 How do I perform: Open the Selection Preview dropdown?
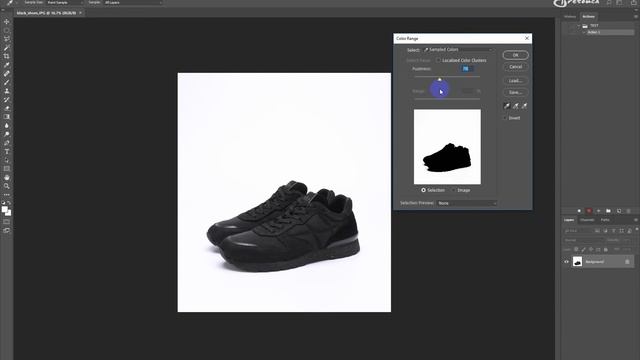click(x=467, y=203)
